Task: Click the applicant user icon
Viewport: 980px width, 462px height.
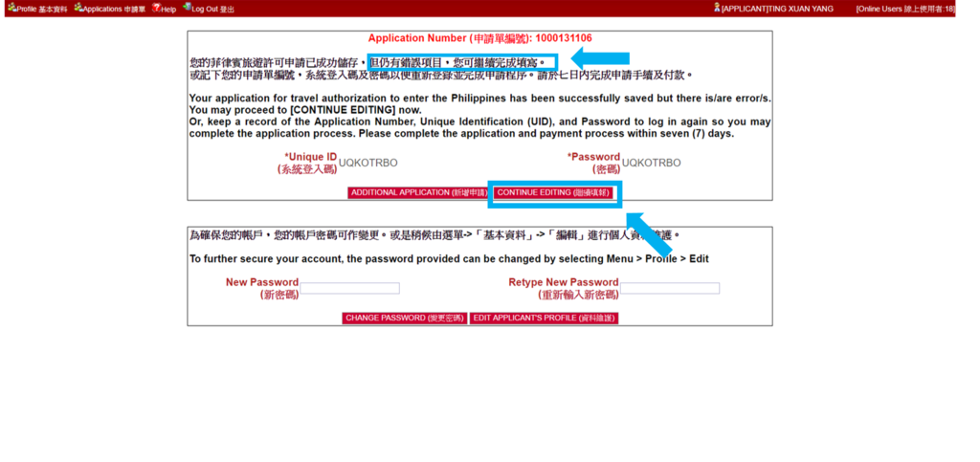Action: pos(717,8)
